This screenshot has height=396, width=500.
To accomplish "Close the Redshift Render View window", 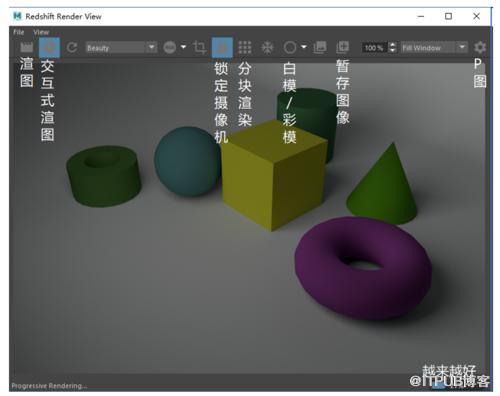I will coord(477,16).
